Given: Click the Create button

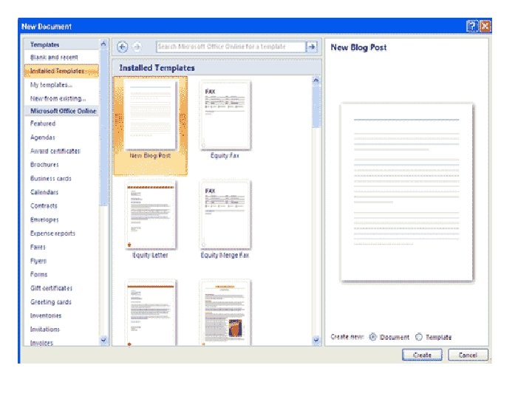Looking at the screenshot, I should pos(422,355).
